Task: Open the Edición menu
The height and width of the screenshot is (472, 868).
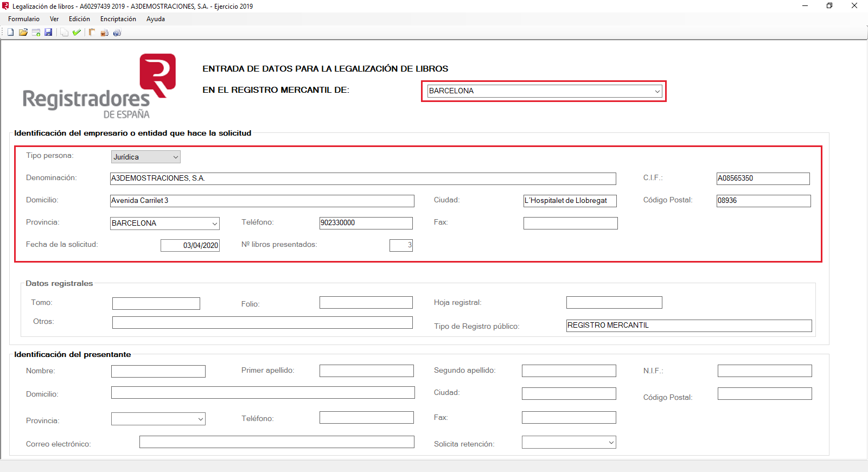Action: [79, 19]
